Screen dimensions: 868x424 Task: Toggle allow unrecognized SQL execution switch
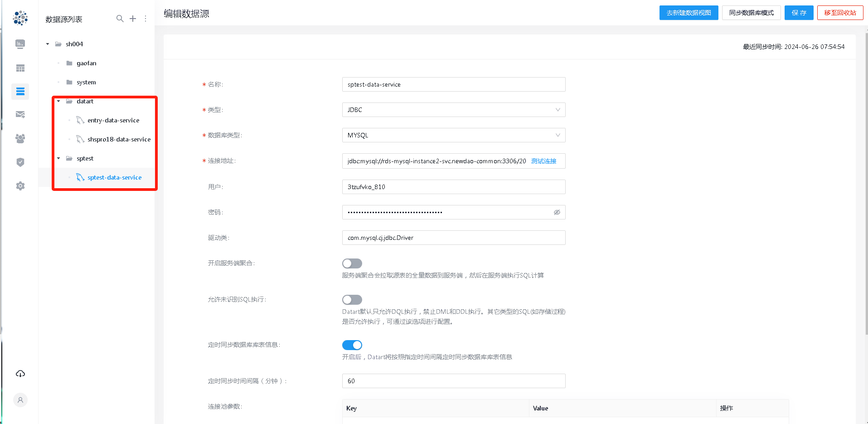pyautogui.click(x=352, y=300)
